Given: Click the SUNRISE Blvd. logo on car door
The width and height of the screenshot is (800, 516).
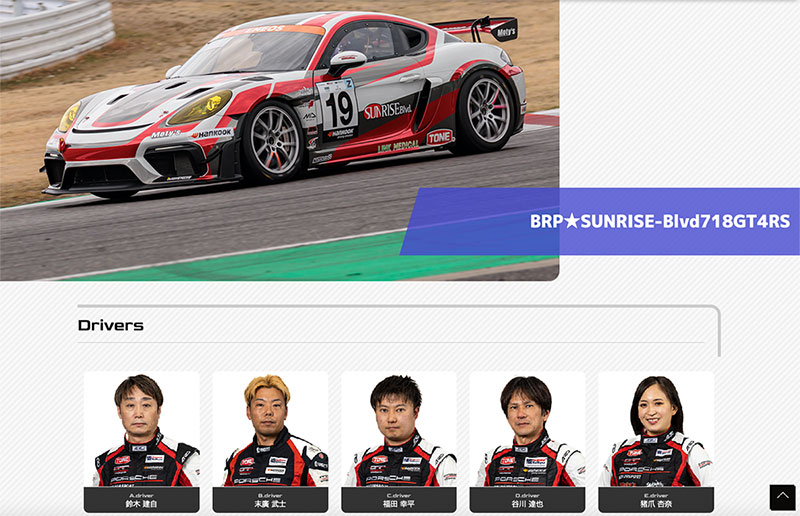Looking at the screenshot, I should (x=388, y=110).
